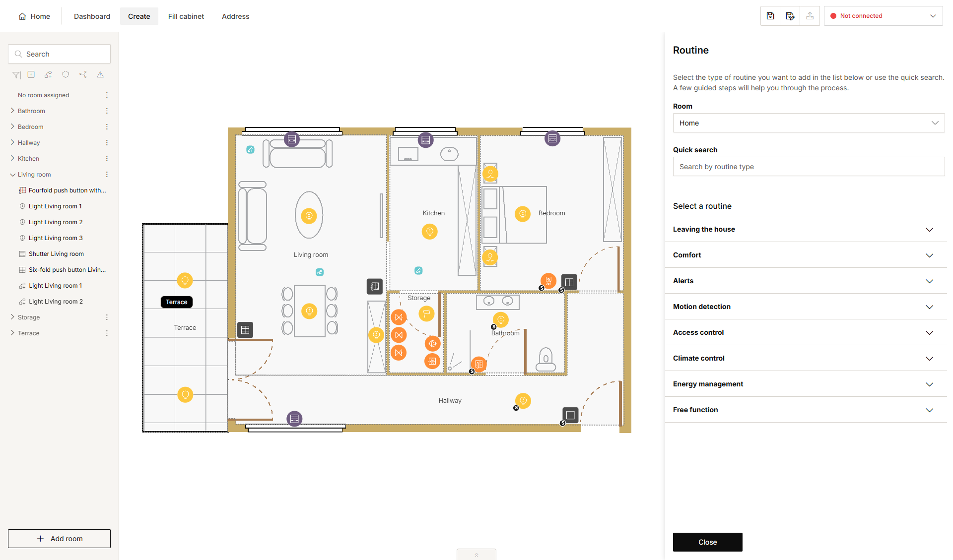Select the Bedroom center light icon
This screenshot has height=560, width=953.
pyautogui.click(x=522, y=214)
